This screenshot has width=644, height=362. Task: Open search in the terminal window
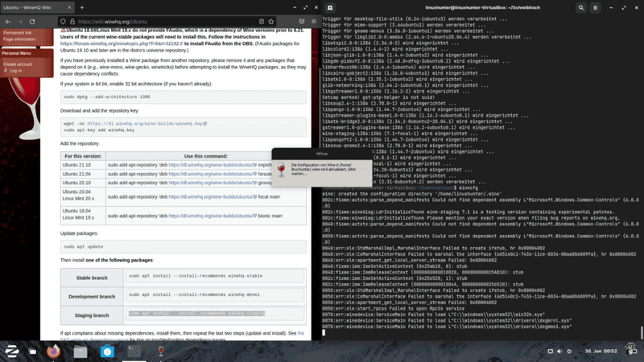coord(580,7)
